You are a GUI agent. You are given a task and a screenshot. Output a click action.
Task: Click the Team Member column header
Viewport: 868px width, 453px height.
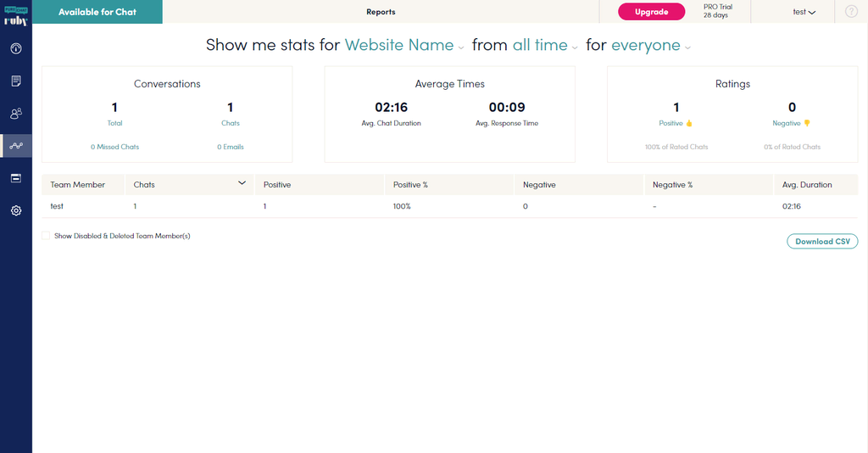coord(77,184)
